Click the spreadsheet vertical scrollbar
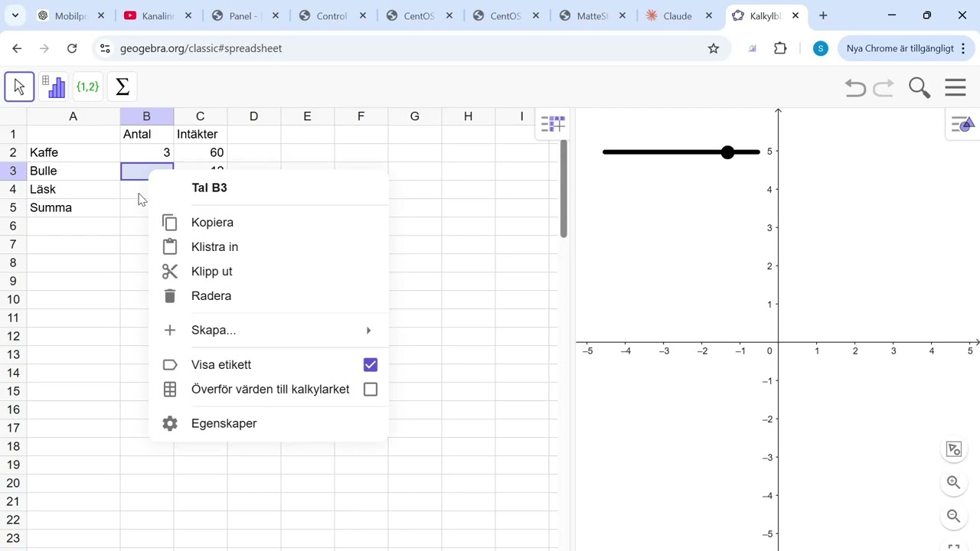The height and width of the screenshot is (551, 980). [563, 188]
